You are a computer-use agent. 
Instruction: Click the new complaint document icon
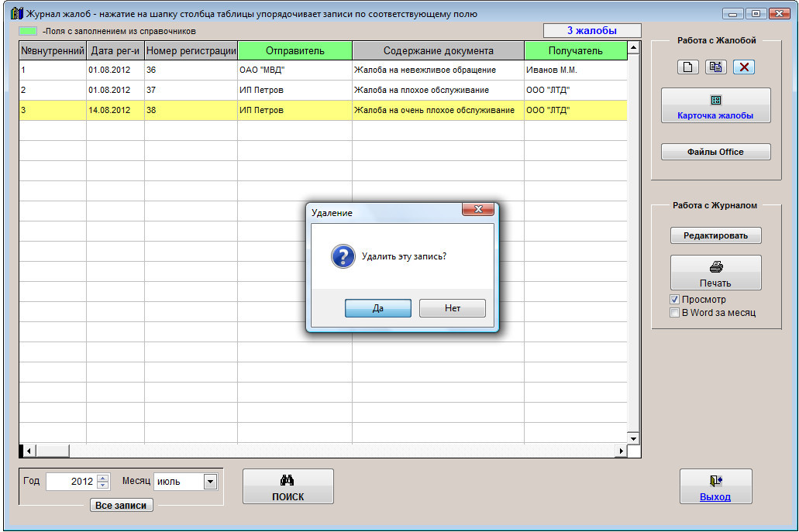coord(687,67)
